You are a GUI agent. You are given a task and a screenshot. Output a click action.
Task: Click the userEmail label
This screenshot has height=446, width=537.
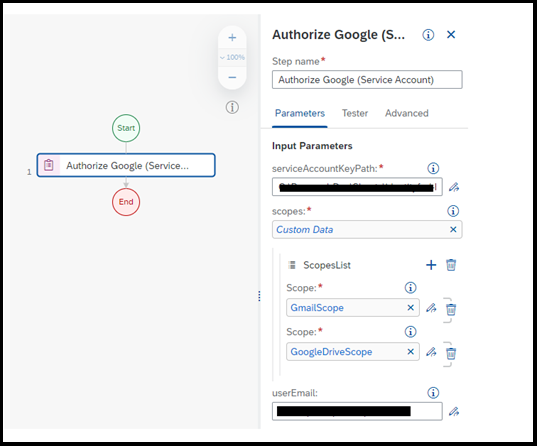pyautogui.click(x=295, y=393)
